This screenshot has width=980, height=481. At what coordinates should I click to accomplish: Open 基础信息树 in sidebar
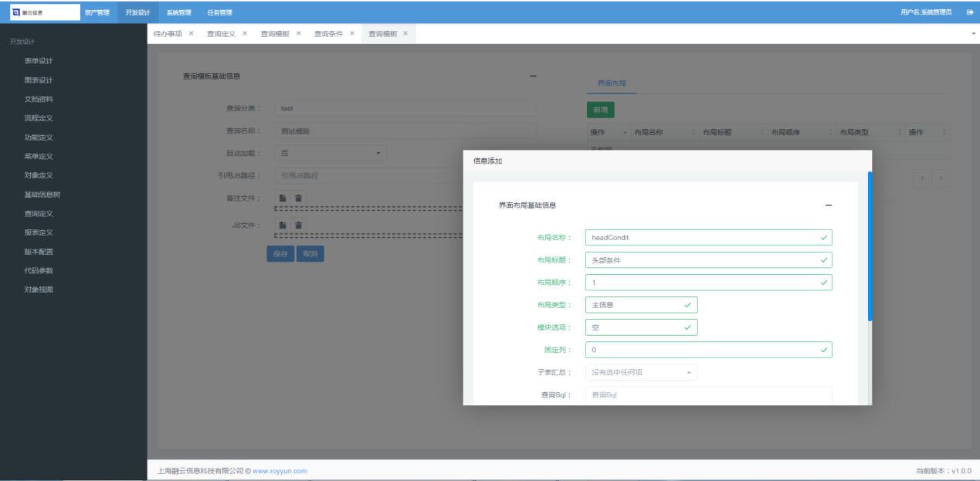coord(42,195)
